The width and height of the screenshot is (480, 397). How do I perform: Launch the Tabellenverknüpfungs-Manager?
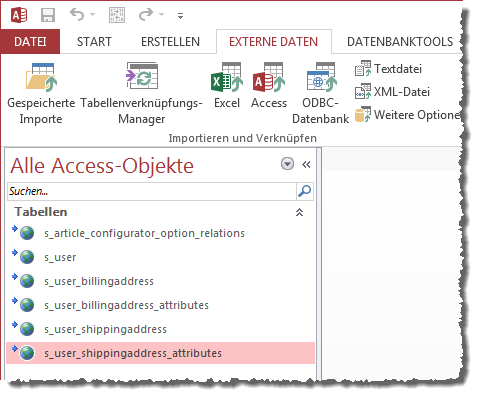[x=141, y=93]
